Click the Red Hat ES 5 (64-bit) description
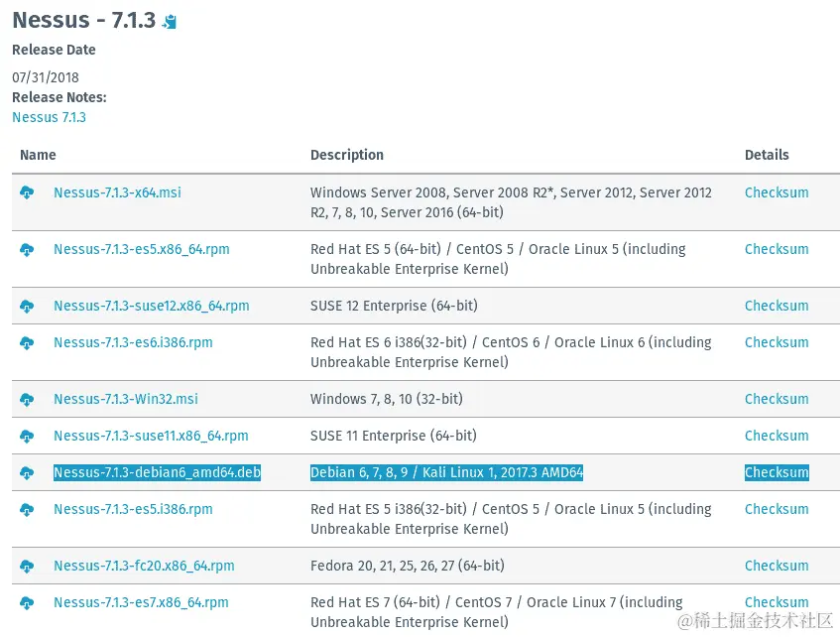 498,259
